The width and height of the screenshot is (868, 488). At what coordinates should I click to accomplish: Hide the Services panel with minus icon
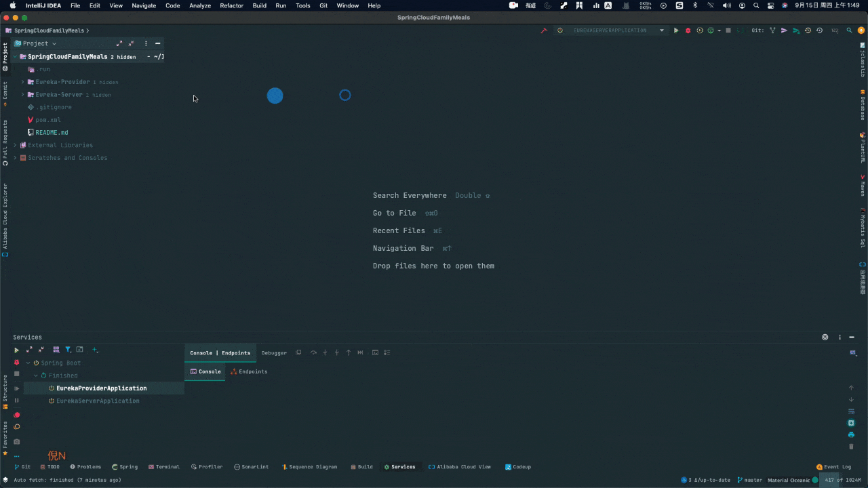852,337
